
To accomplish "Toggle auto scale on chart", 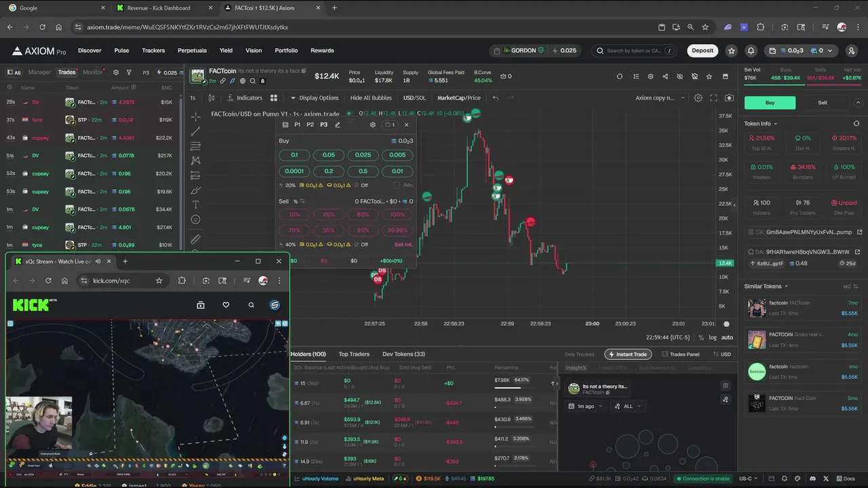I will pyautogui.click(x=727, y=338).
